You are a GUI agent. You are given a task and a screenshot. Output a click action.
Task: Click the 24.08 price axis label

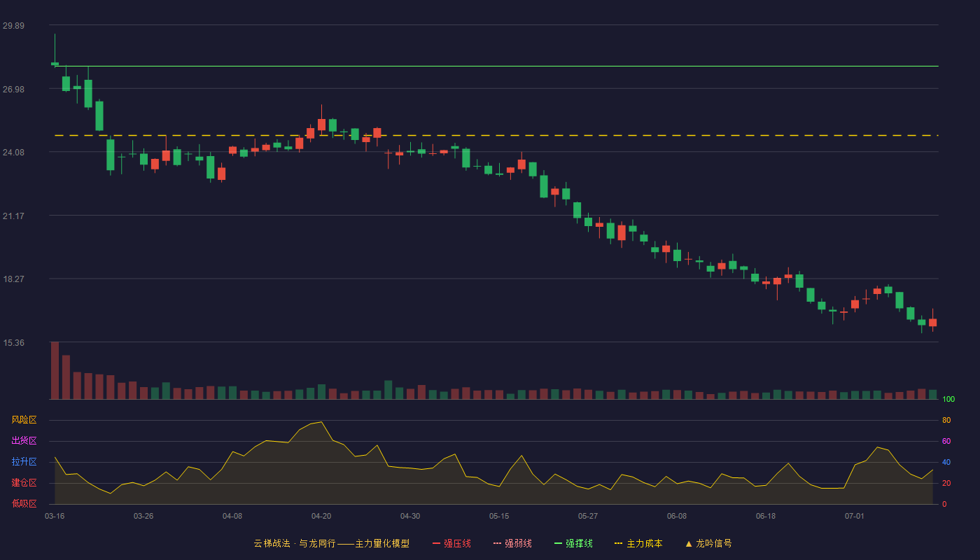13,153
